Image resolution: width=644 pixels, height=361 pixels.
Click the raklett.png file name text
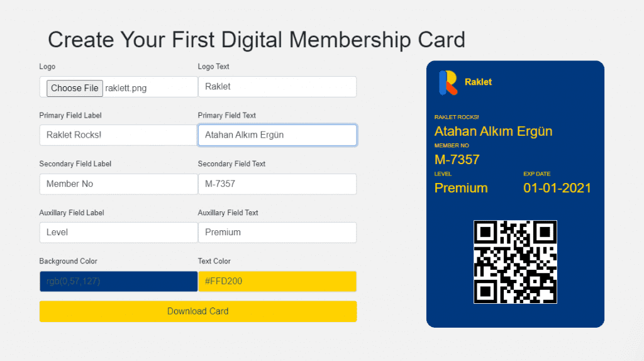[126, 88]
